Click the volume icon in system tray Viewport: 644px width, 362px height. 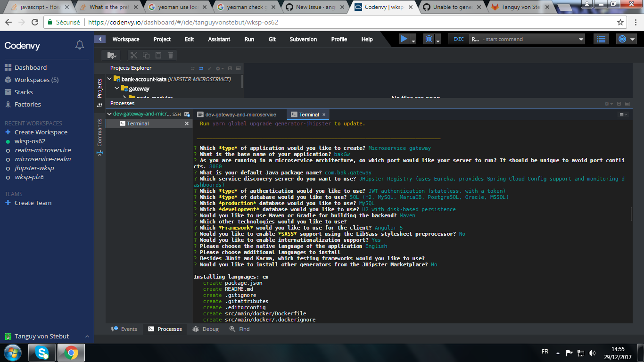(592, 353)
